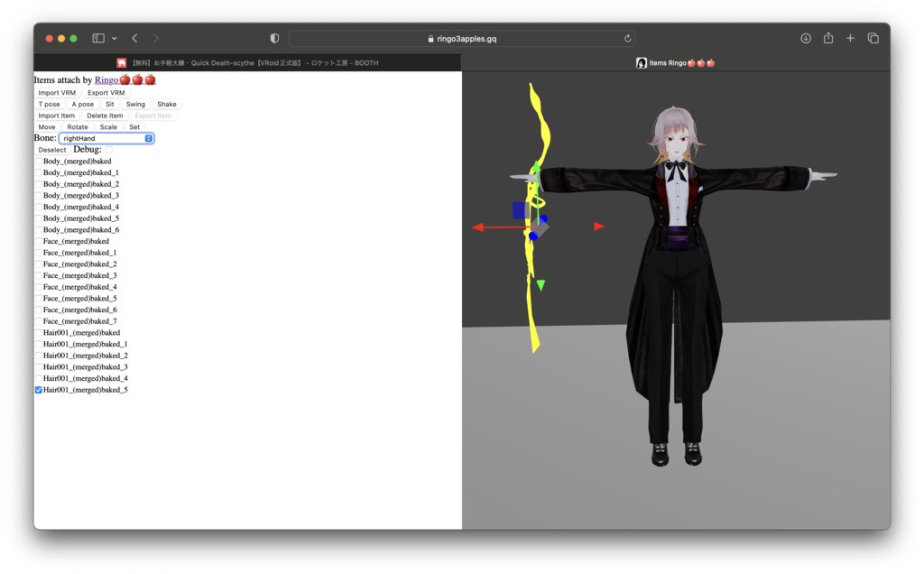This screenshot has width=924, height=574.
Task: Click the text Body_(merged)baked_2
Action: pyautogui.click(x=80, y=184)
